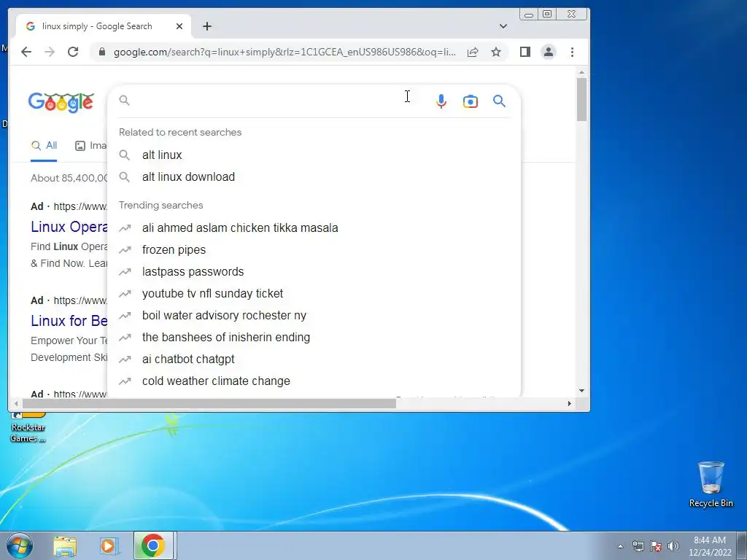Search by image with camera icon
747x560 pixels.
coord(471,101)
